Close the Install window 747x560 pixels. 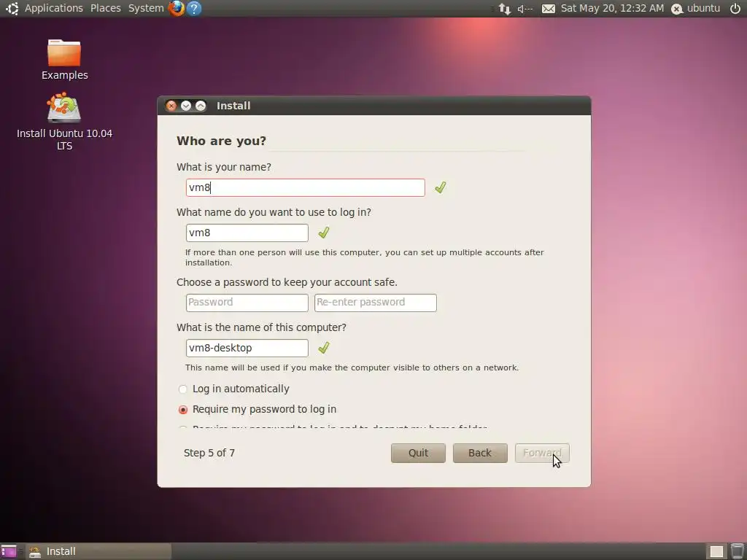click(x=171, y=106)
